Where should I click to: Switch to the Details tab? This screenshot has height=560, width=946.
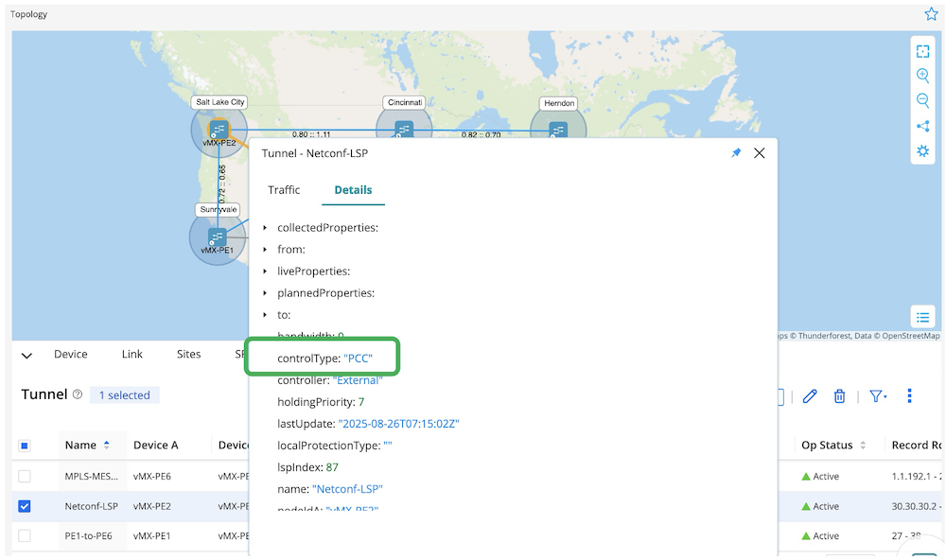353,189
